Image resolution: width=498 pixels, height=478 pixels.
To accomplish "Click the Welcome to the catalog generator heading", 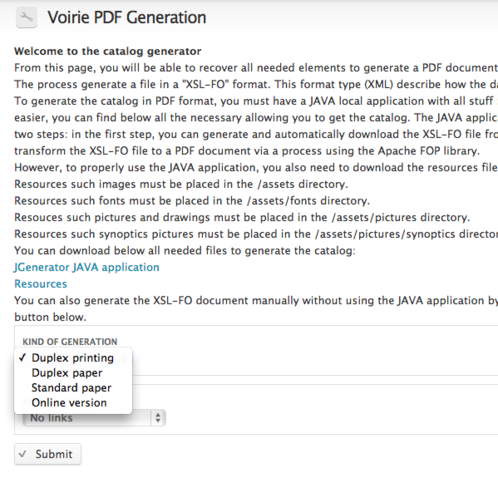I will tap(108, 51).
